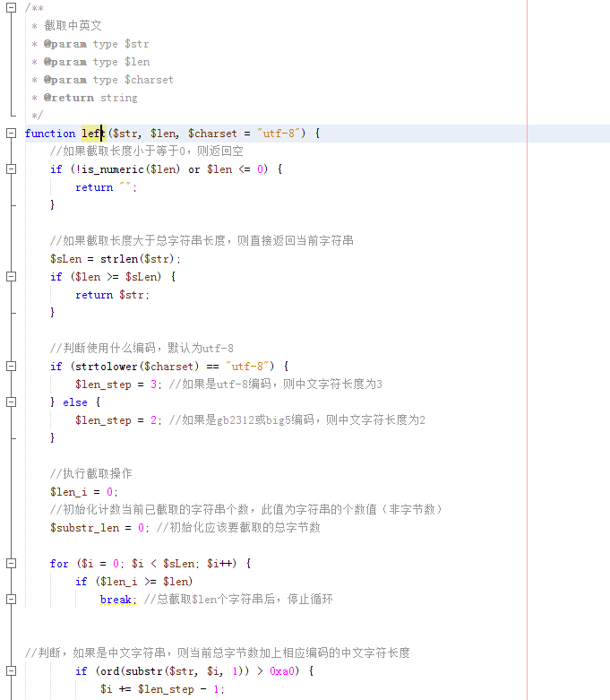Click comment 判断使用什么编码，默认为utf-8
This screenshot has height=700, width=610.
coord(142,349)
